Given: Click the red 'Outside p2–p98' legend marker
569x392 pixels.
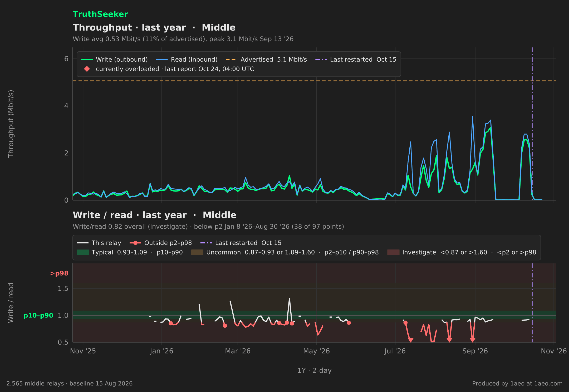Looking at the screenshot, I should 135,243.
